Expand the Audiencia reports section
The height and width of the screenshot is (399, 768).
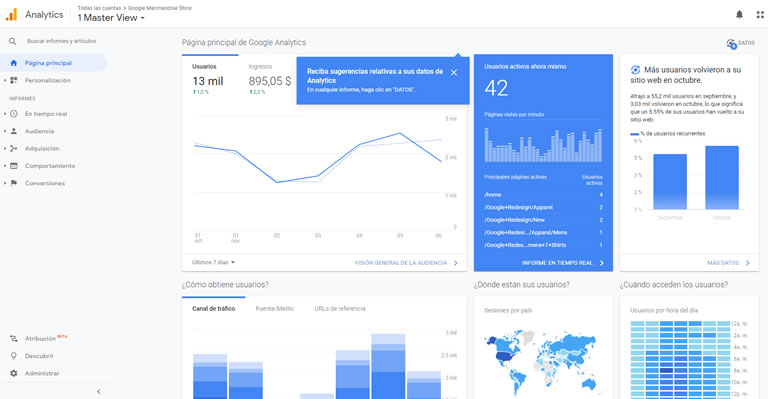tap(39, 131)
